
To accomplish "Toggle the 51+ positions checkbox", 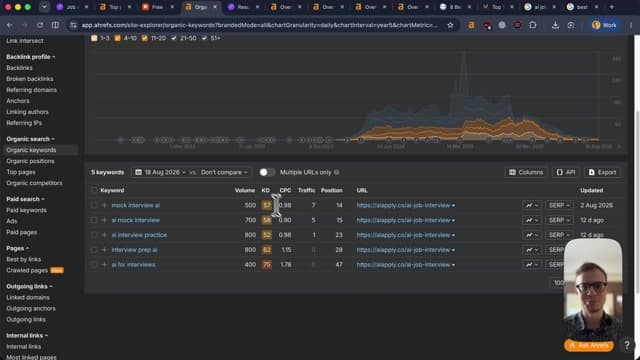I will pyautogui.click(x=204, y=38).
